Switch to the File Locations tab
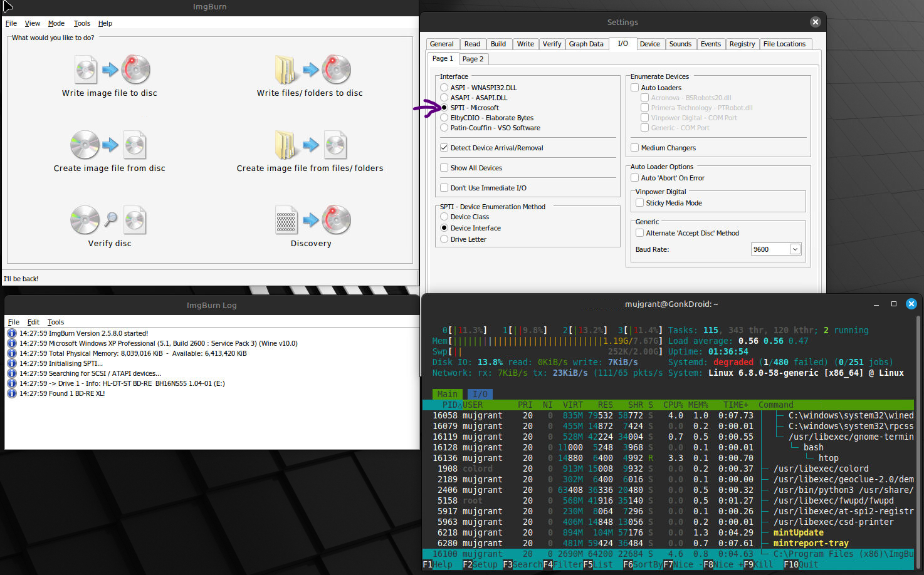 click(x=785, y=44)
